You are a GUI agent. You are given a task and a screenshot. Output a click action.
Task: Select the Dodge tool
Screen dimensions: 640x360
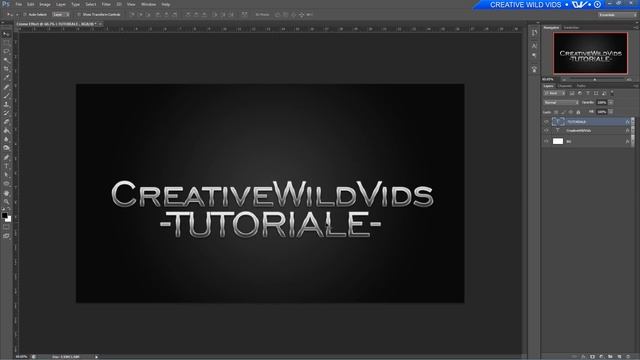pyautogui.click(x=6, y=148)
